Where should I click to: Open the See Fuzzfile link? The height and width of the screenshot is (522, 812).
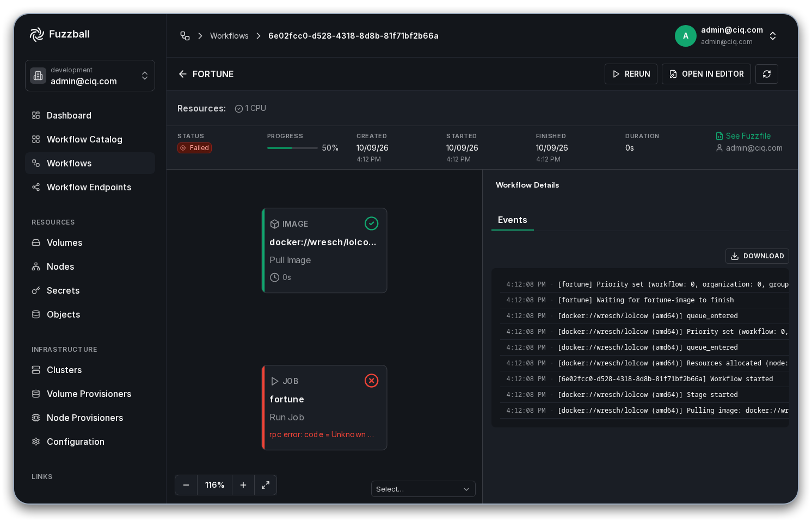pyautogui.click(x=743, y=136)
